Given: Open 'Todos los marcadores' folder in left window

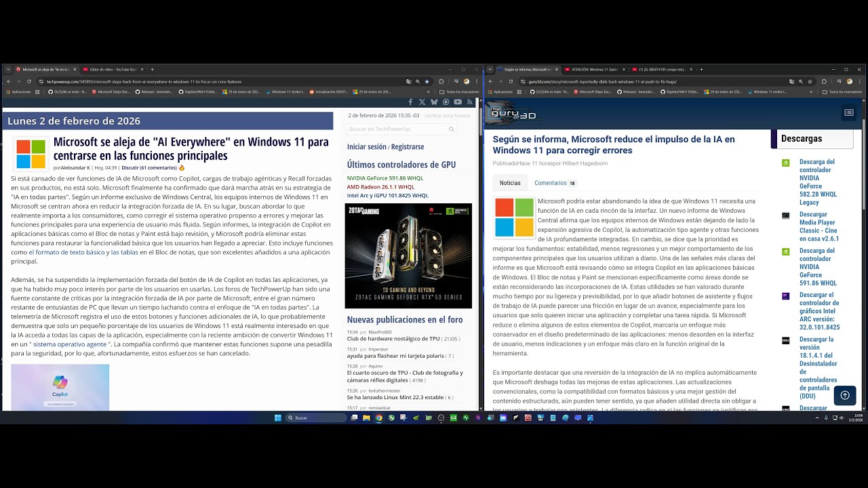Looking at the screenshot, I should point(459,91).
